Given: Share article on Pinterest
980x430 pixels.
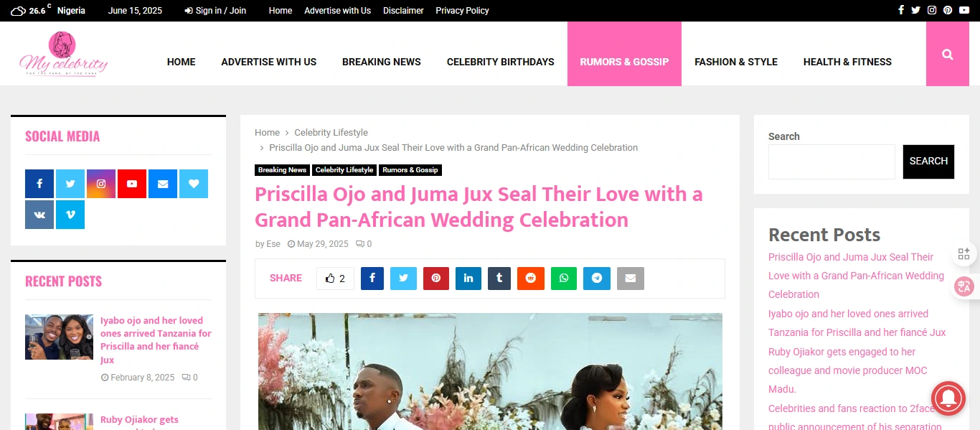Looking at the screenshot, I should [436, 279].
